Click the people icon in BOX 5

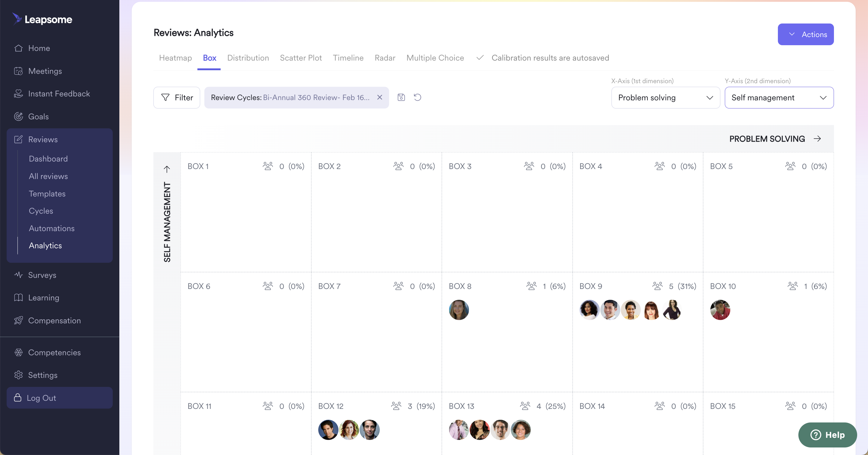790,166
